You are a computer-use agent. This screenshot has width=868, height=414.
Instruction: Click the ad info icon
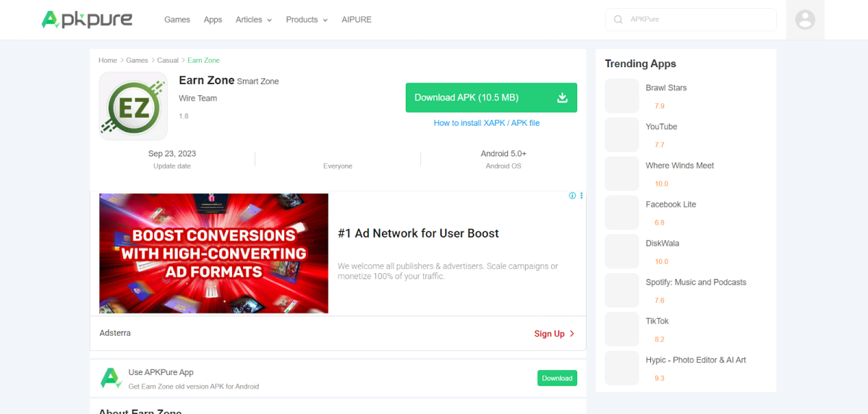tap(572, 196)
